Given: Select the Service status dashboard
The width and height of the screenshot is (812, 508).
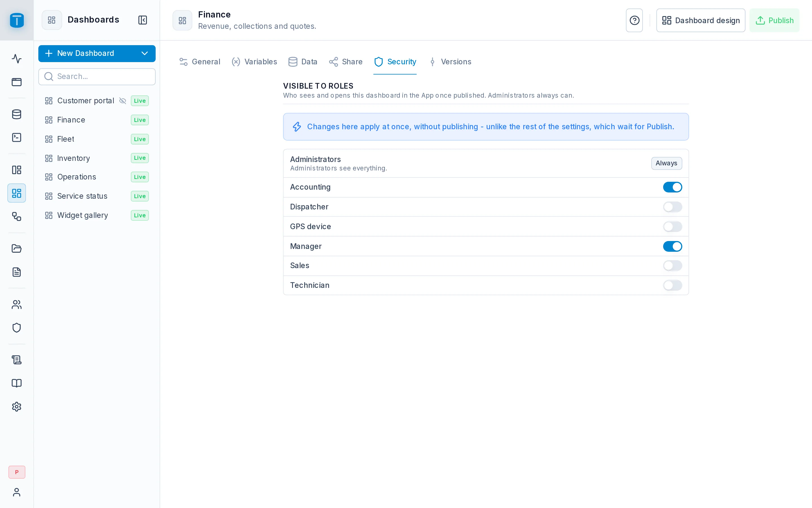Looking at the screenshot, I should 97,196.
